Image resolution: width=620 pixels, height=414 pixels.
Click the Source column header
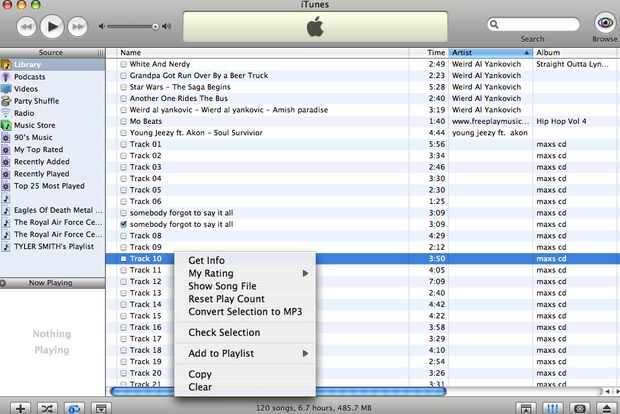pos(51,53)
